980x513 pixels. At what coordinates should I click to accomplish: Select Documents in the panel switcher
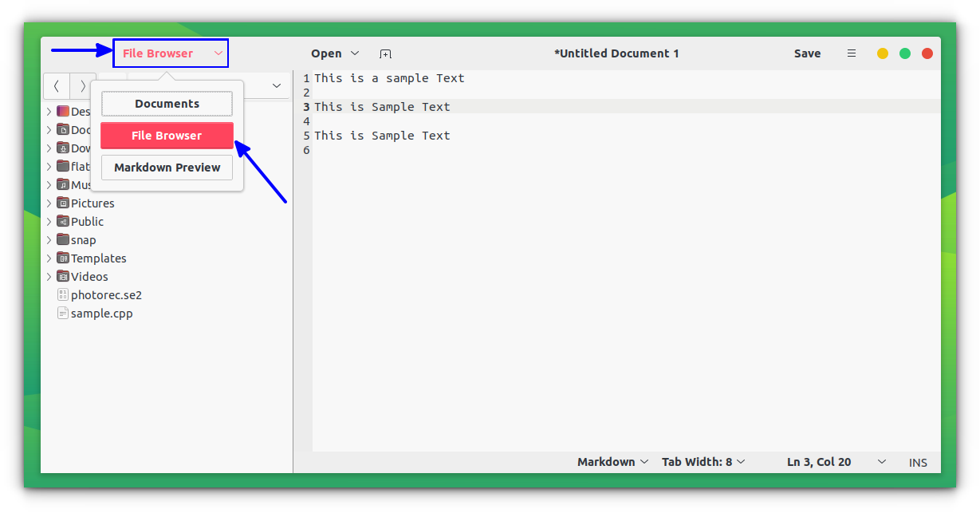167,104
